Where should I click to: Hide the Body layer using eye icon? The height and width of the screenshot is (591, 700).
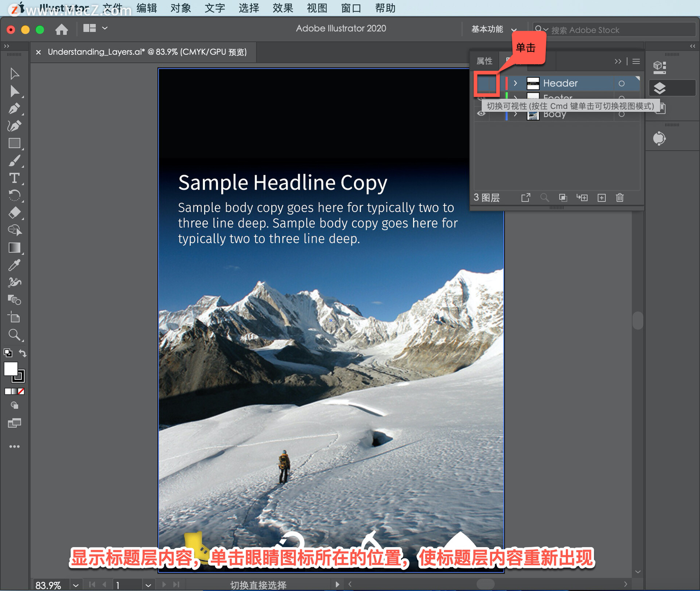pyautogui.click(x=481, y=114)
